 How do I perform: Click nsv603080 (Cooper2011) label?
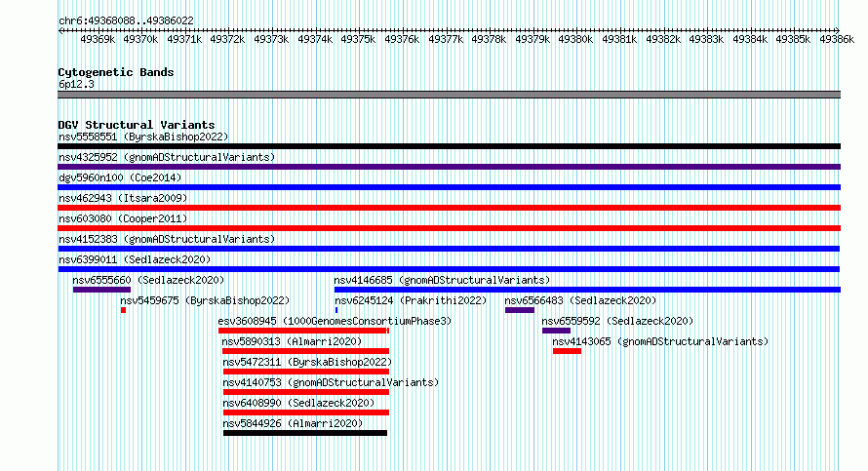[x=123, y=218]
